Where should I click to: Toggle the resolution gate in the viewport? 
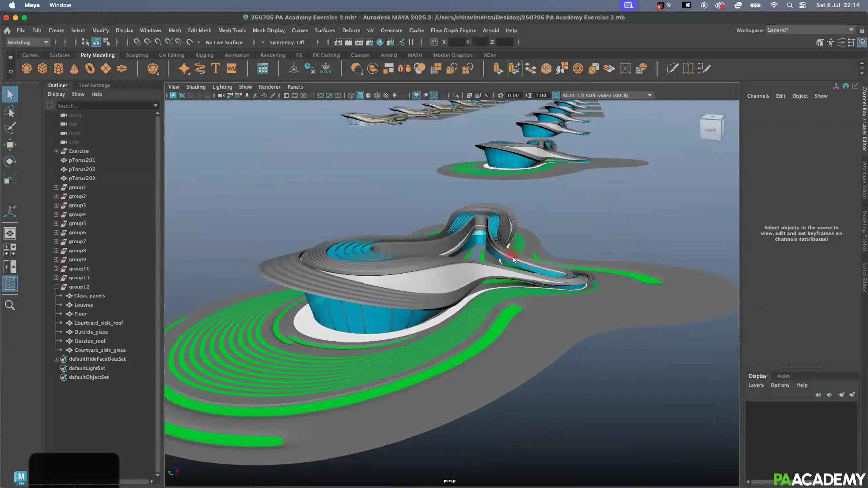tap(303, 96)
